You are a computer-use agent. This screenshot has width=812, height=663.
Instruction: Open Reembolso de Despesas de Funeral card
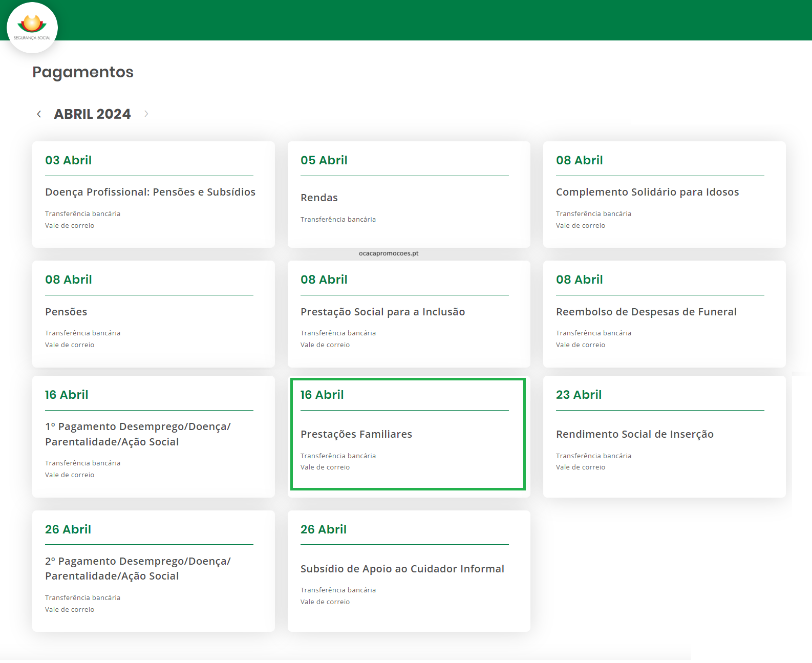click(x=665, y=314)
